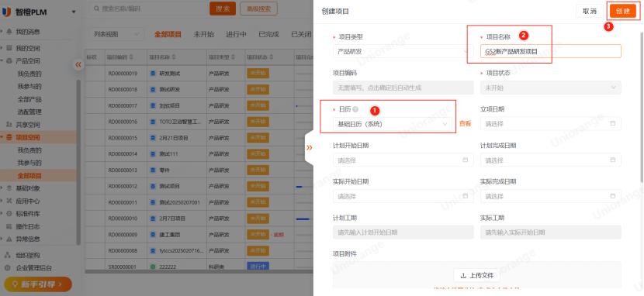Switch to the 全部项目 tab

(x=168, y=34)
